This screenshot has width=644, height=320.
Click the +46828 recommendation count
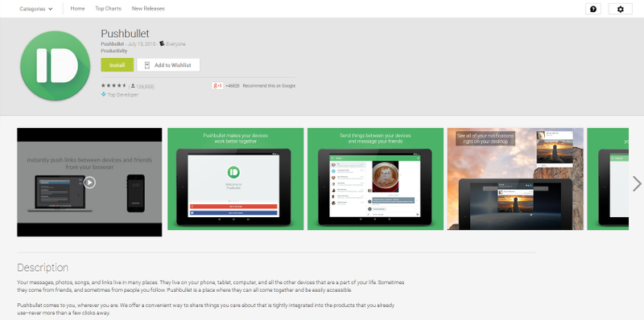(x=233, y=86)
